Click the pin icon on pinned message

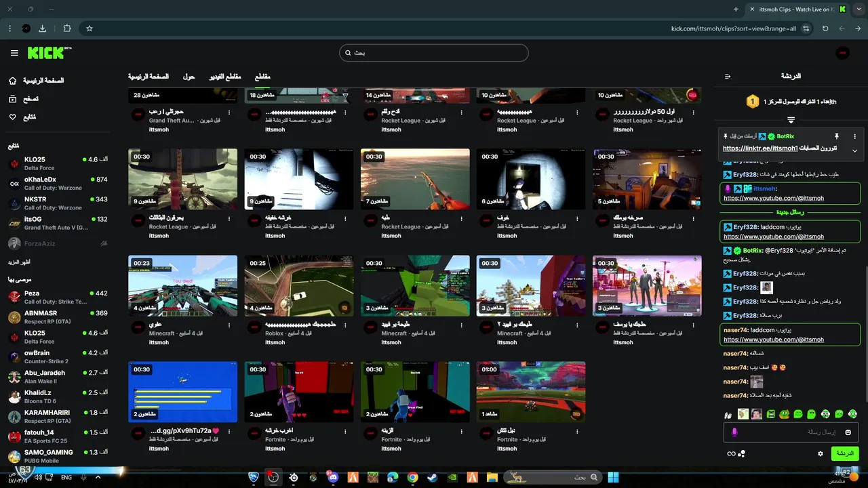pyautogui.click(x=837, y=136)
